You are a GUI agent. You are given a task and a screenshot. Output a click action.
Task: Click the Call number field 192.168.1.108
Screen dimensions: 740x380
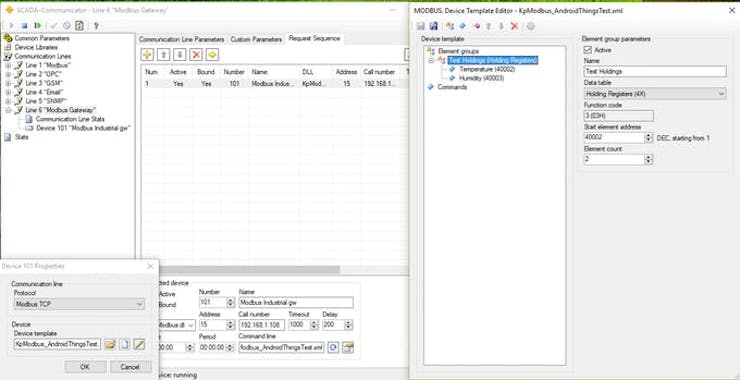(261, 325)
